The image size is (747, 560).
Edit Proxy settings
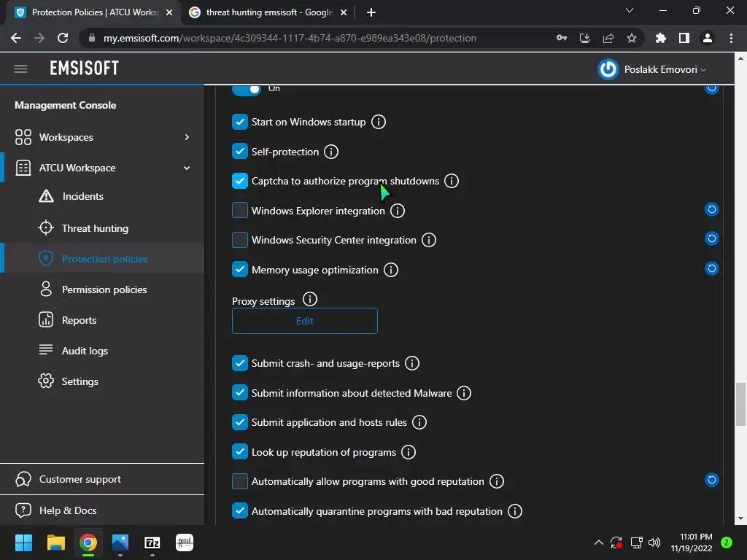click(305, 321)
